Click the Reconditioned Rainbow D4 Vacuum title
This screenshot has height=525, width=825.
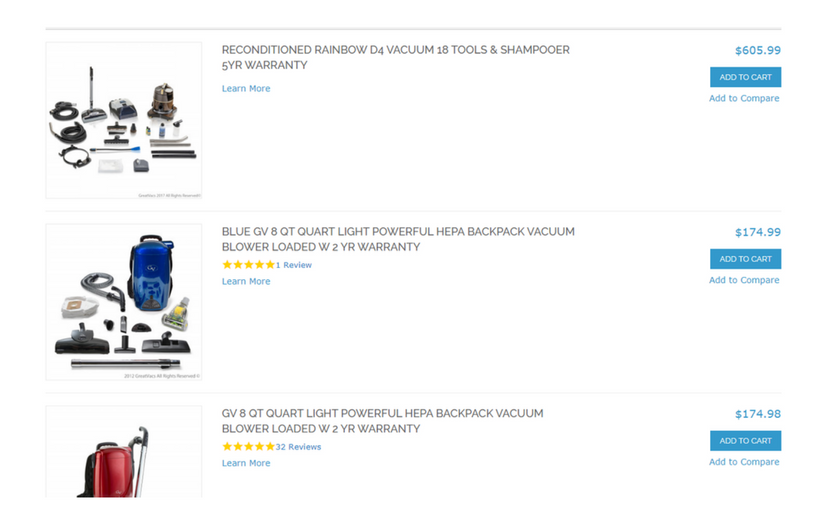pos(395,57)
